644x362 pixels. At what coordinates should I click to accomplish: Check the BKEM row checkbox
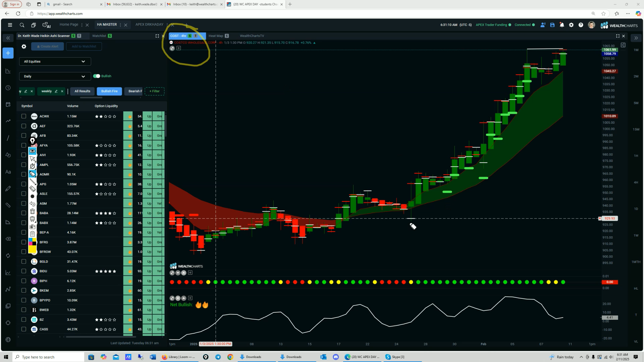click(23, 291)
